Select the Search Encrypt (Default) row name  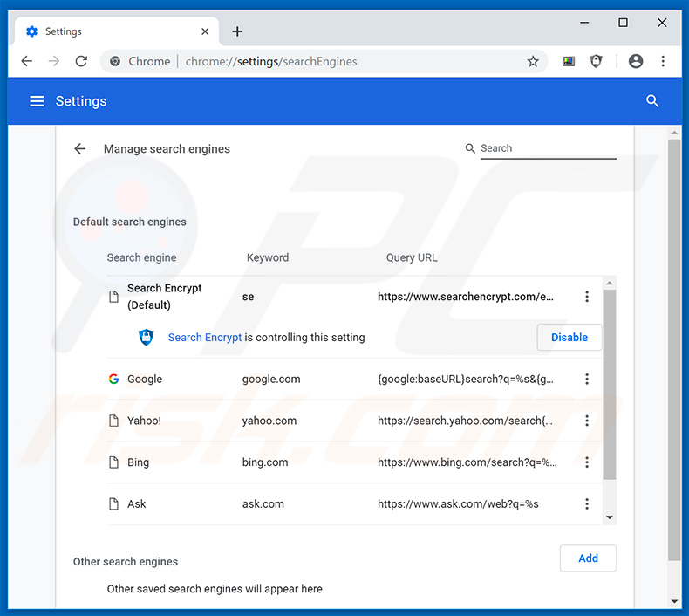pos(164,297)
